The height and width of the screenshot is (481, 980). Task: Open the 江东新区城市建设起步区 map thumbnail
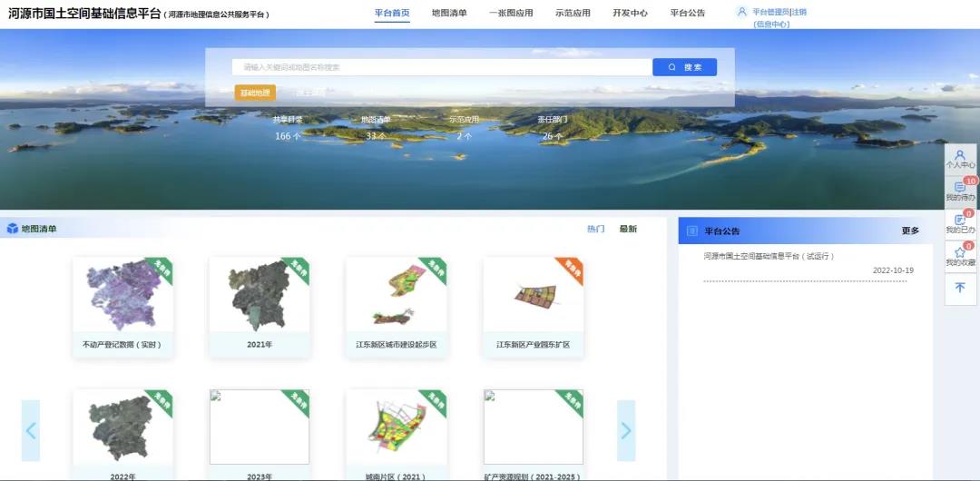(x=397, y=295)
